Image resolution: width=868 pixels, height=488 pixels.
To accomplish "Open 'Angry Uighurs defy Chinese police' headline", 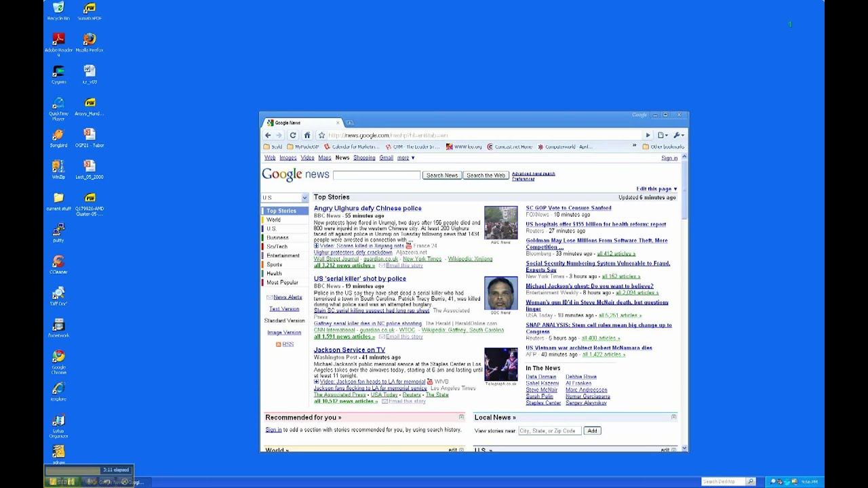I will (368, 209).
